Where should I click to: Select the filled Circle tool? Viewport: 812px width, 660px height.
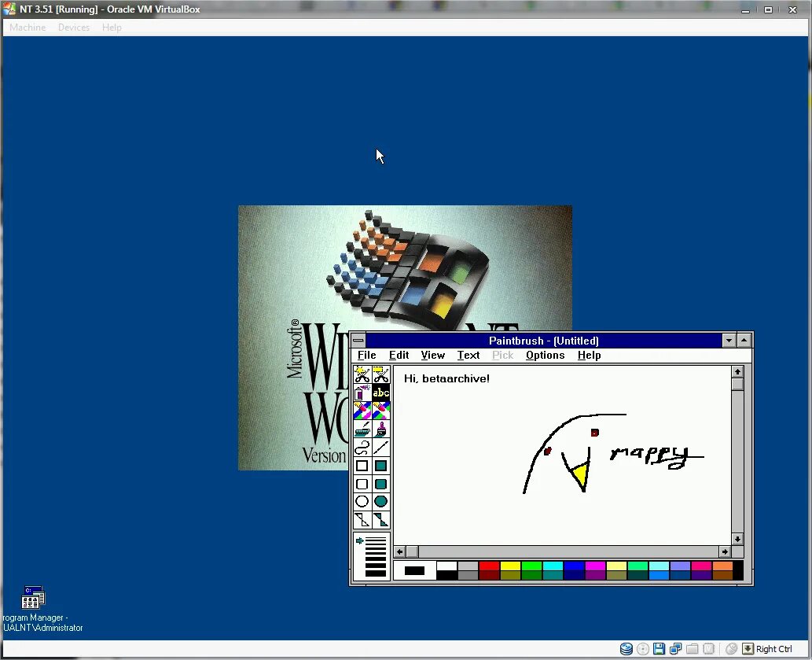pos(380,501)
